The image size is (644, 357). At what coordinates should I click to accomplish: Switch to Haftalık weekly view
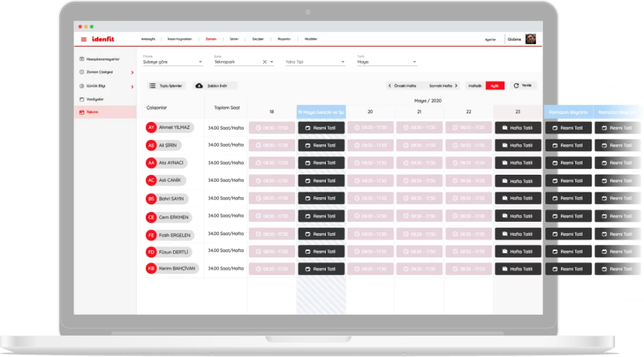click(x=475, y=85)
